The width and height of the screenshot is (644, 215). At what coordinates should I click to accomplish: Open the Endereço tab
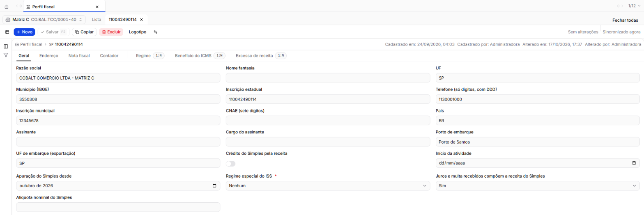[x=48, y=55]
